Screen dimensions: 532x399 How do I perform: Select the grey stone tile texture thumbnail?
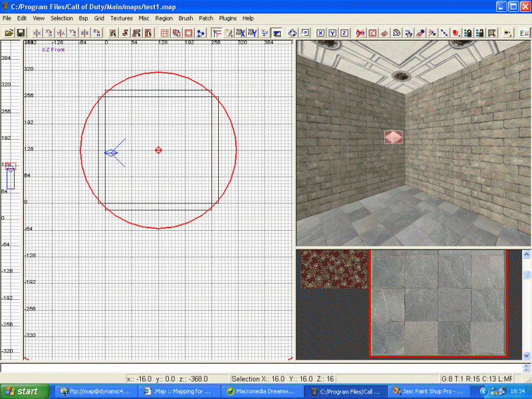click(438, 303)
